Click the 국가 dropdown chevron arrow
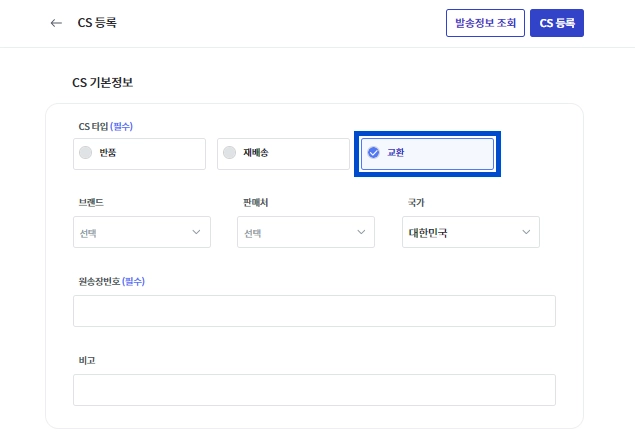 click(526, 232)
